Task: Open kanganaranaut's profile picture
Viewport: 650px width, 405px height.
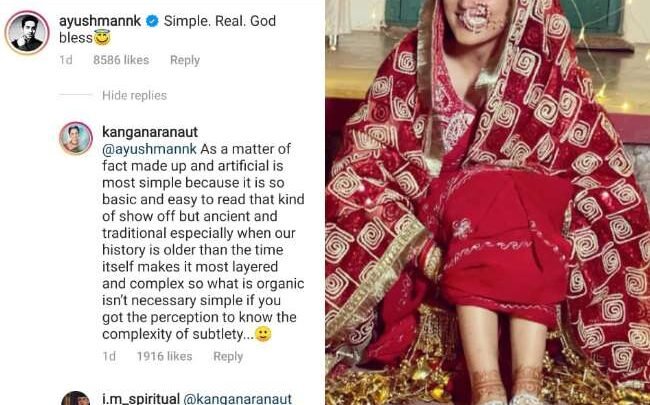Action: coord(75,137)
